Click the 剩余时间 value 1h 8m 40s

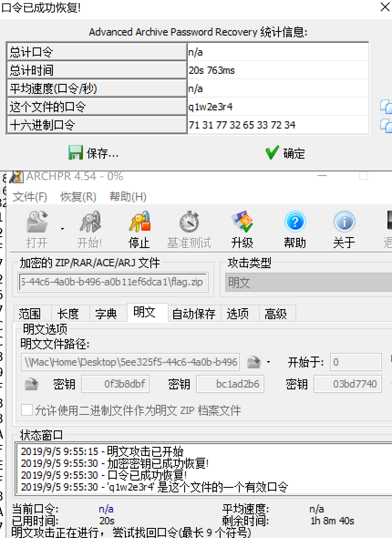(332, 521)
